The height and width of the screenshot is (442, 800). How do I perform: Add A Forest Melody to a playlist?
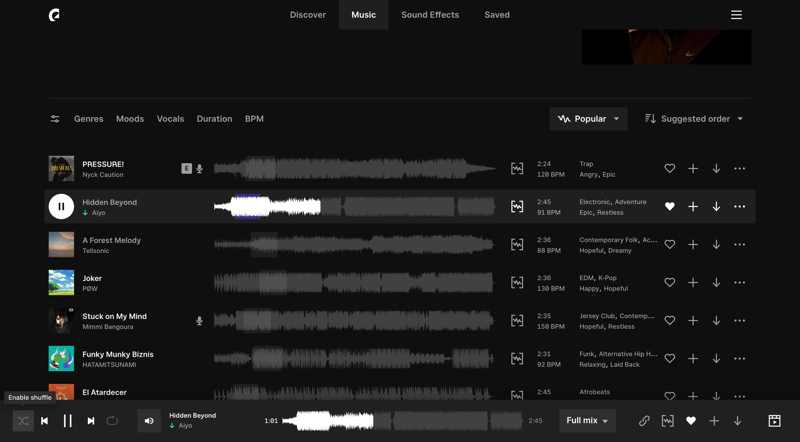click(693, 244)
